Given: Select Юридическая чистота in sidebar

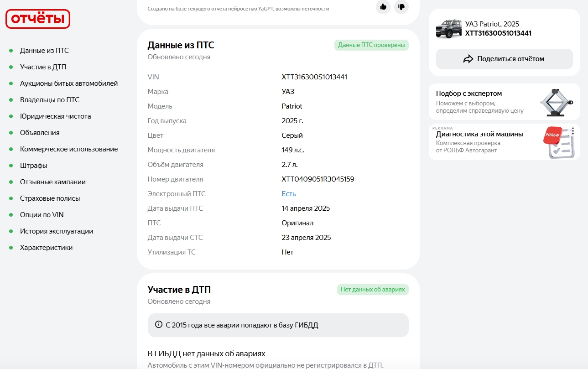Looking at the screenshot, I should (x=55, y=116).
